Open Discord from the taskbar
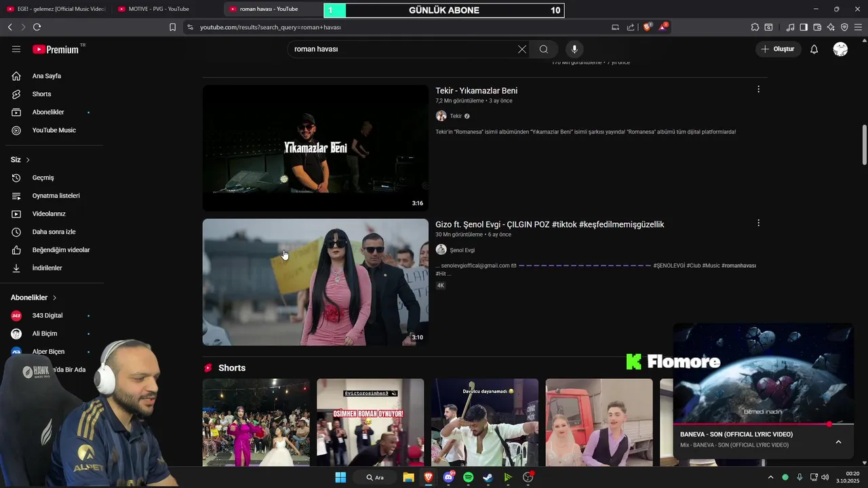 [448, 477]
